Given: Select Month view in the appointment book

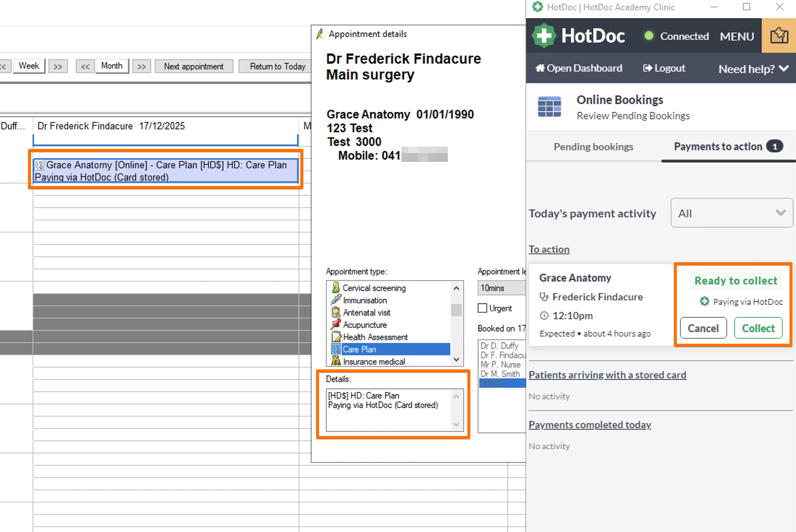Looking at the screenshot, I should (x=112, y=66).
